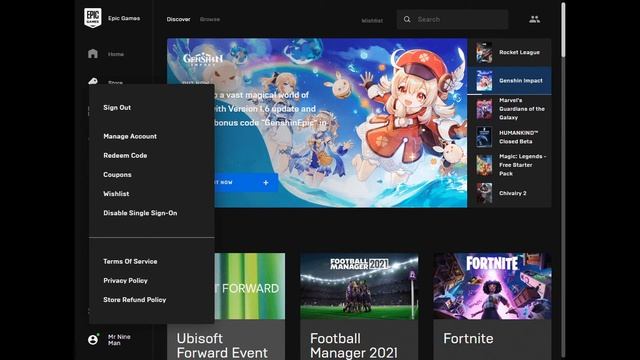Click Magic: Legends Free Starter Pack text
The width and height of the screenshot is (640, 360).
pos(522,165)
